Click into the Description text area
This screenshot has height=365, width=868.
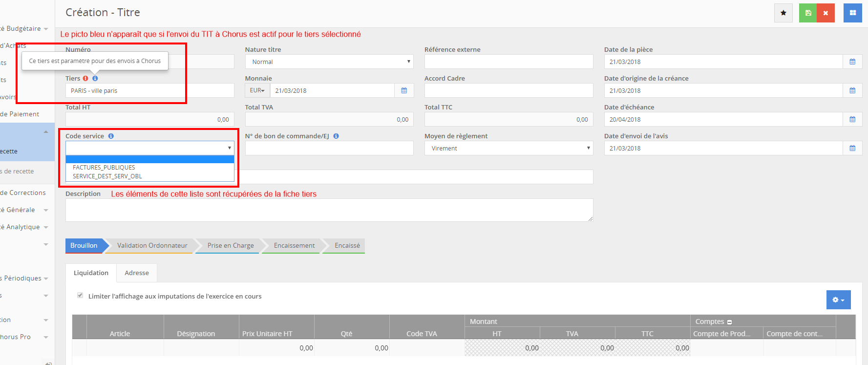pyautogui.click(x=329, y=210)
